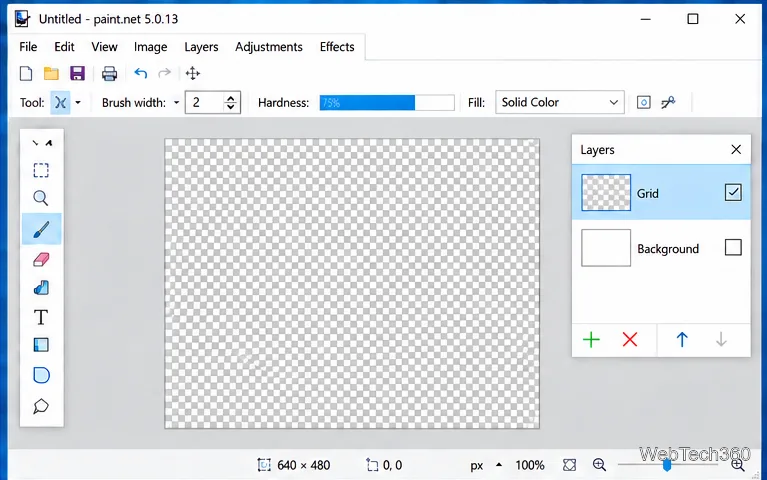767x480 pixels.
Task: Move the layer down with the gray arrow
Action: click(x=721, y=340)
